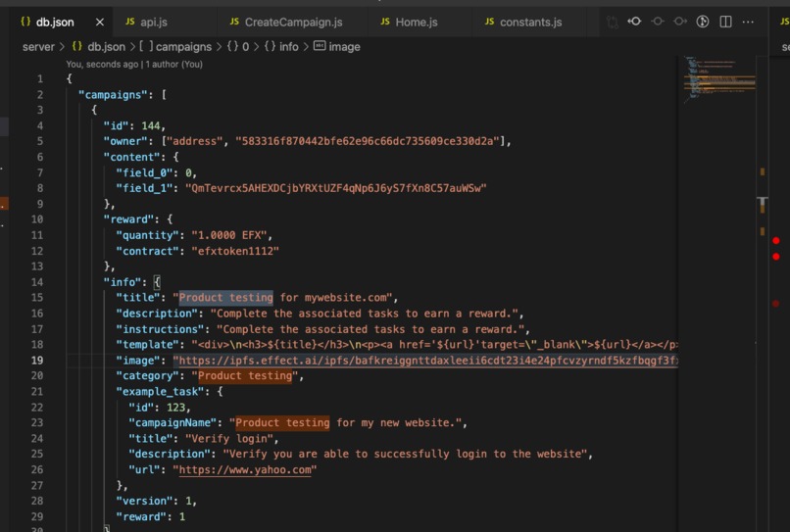Click the "id": 144 value

click(x=150, y=126)
